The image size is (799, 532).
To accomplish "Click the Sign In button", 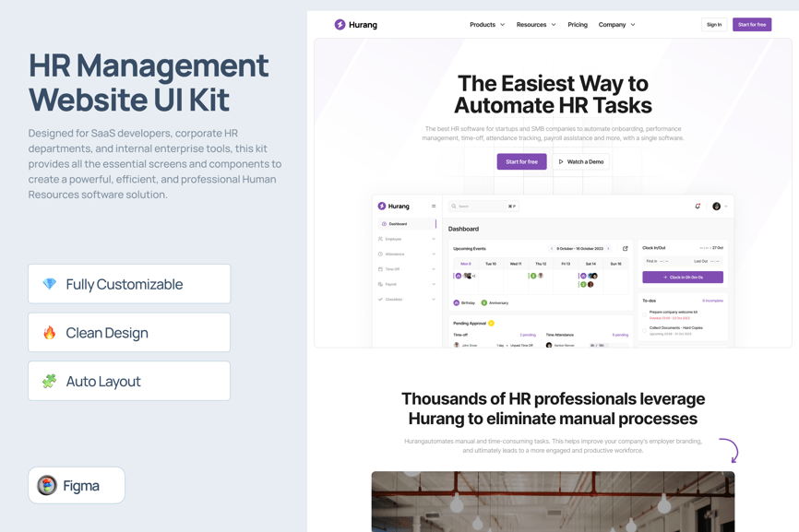I will coord(714,25).
